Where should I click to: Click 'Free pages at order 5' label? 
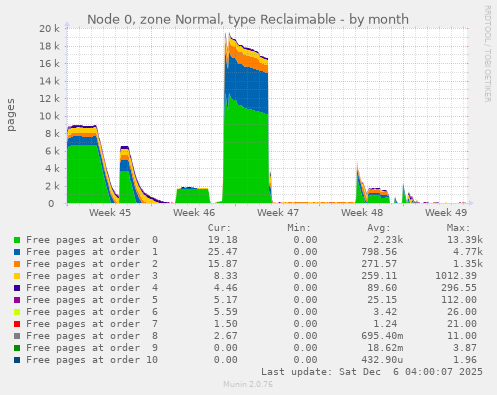[x=92, y=300]
